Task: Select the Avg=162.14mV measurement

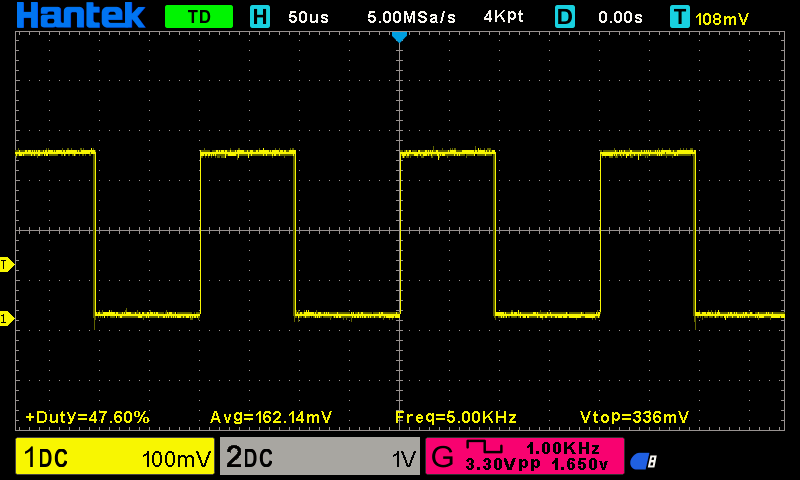Action: pos(271,416)
